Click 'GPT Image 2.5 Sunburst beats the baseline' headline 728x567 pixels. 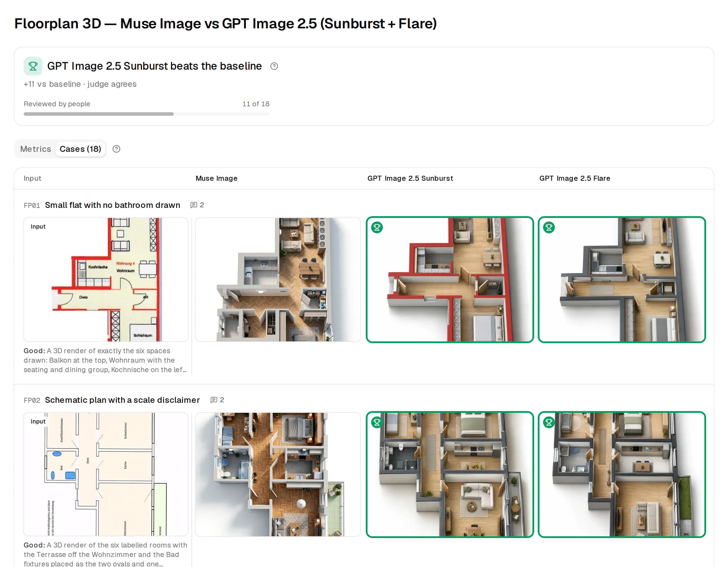click(x=154, y=66)
